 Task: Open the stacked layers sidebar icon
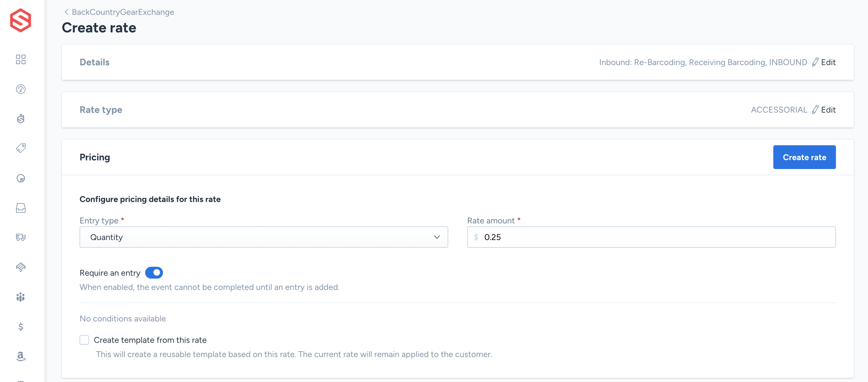(x=20, y=267)
